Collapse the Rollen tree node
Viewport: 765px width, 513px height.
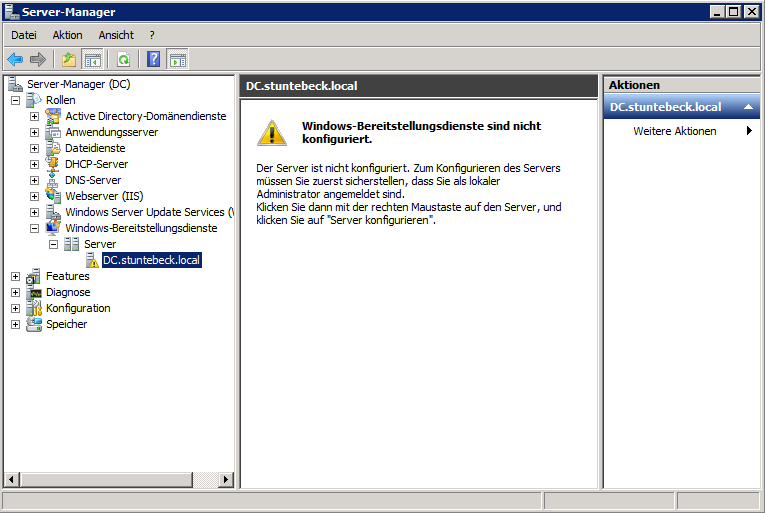pos(16,101)
